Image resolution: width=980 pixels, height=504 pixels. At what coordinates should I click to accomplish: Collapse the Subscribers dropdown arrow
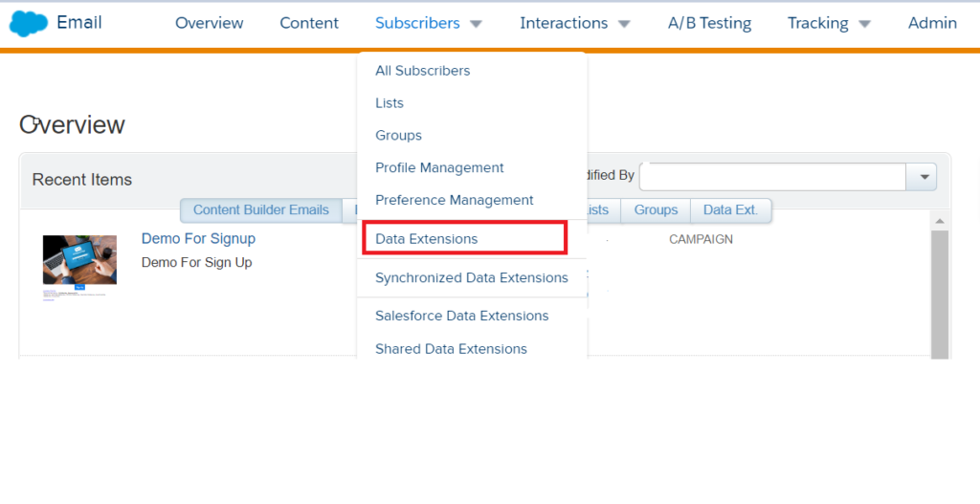click(x=477, y=24)
